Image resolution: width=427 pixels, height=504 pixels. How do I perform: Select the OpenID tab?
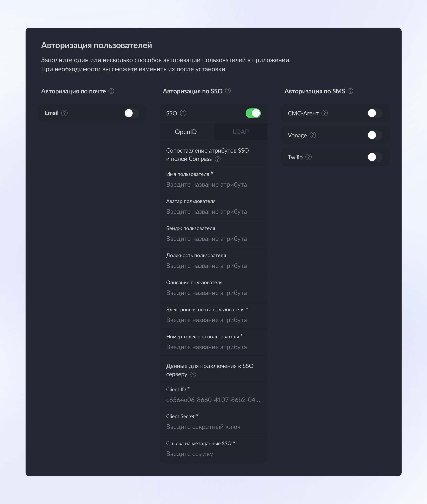[186, 132]
